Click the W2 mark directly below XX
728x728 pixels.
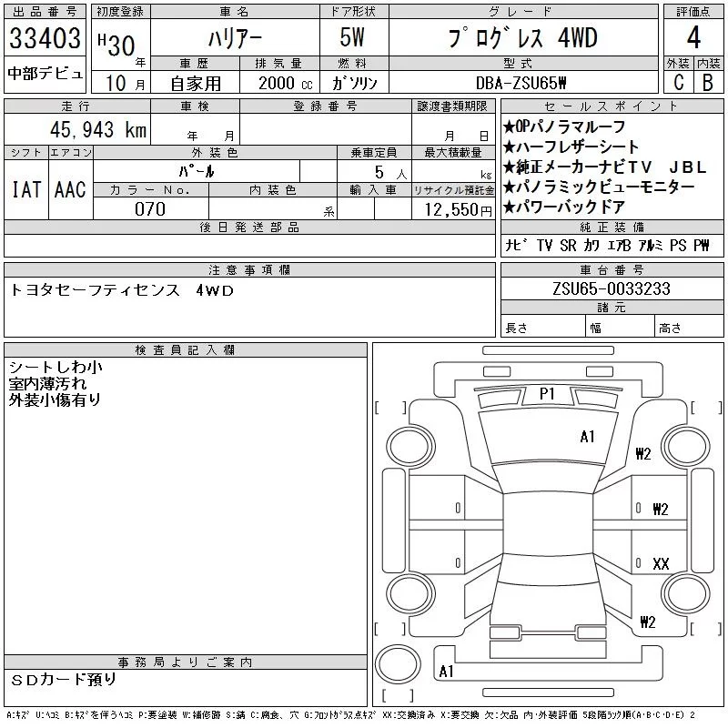(x=647, y=622)
